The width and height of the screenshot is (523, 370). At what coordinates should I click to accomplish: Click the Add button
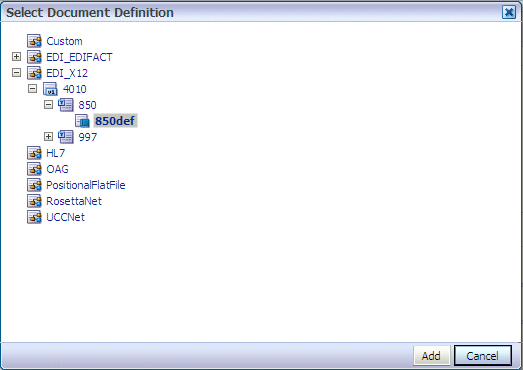pos(432,356)
